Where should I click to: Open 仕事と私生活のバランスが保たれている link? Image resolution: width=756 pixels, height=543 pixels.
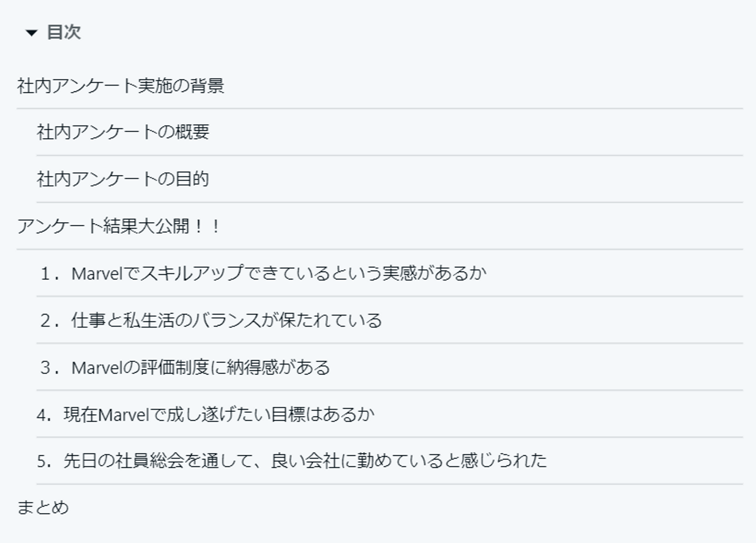tap(226, 320)
